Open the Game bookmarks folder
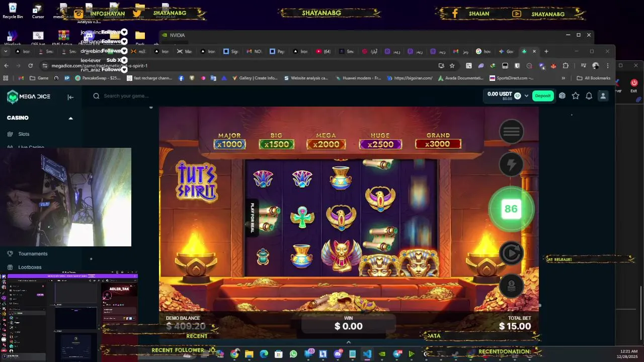 39,78
